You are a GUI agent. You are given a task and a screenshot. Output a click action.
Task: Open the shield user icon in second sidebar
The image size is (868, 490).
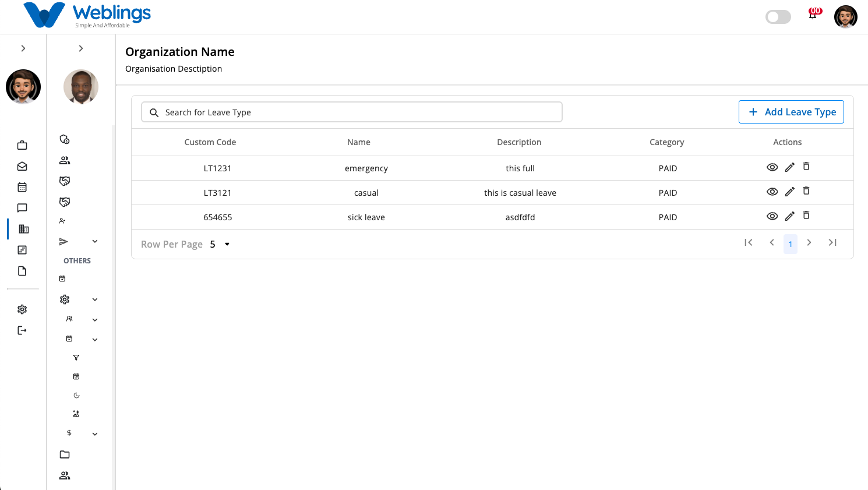65,139
